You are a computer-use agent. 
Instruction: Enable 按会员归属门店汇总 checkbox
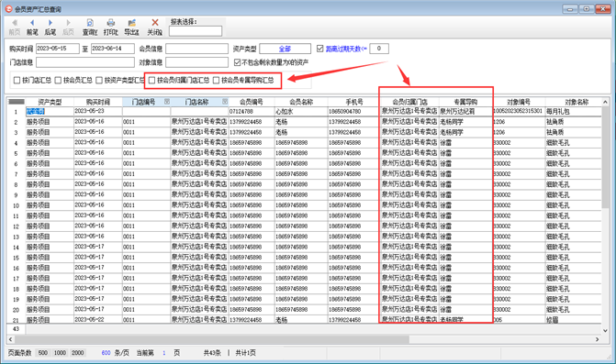coord(151,80)
